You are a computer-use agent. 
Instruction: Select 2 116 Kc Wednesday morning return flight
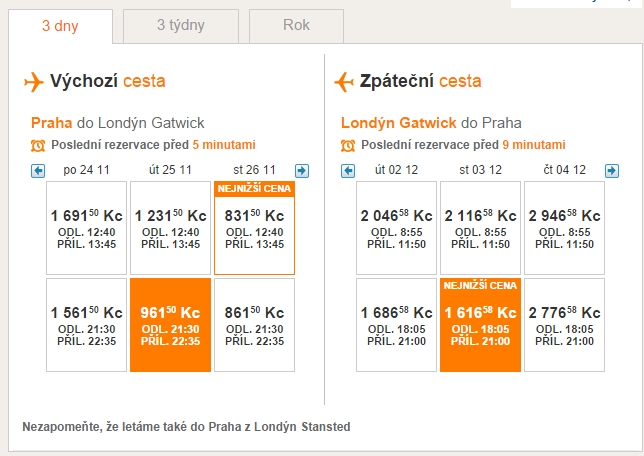pyautogui.click(x=481, y=228)
